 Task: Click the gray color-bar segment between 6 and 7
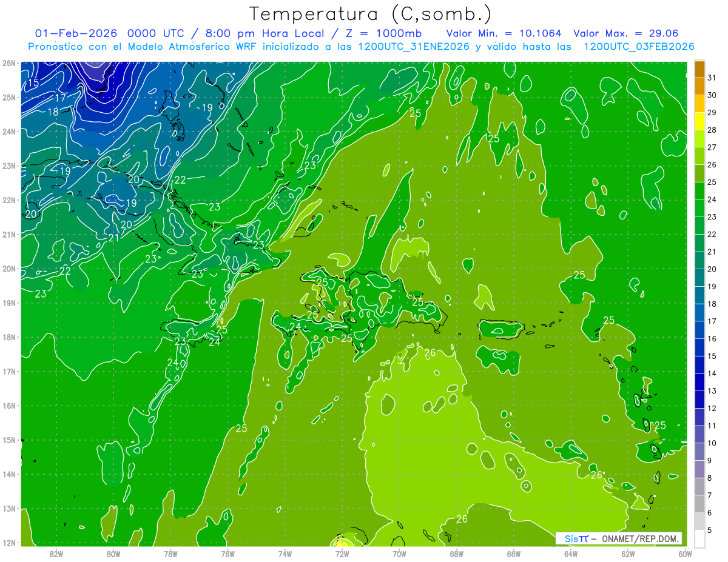(x=699, y=504)
